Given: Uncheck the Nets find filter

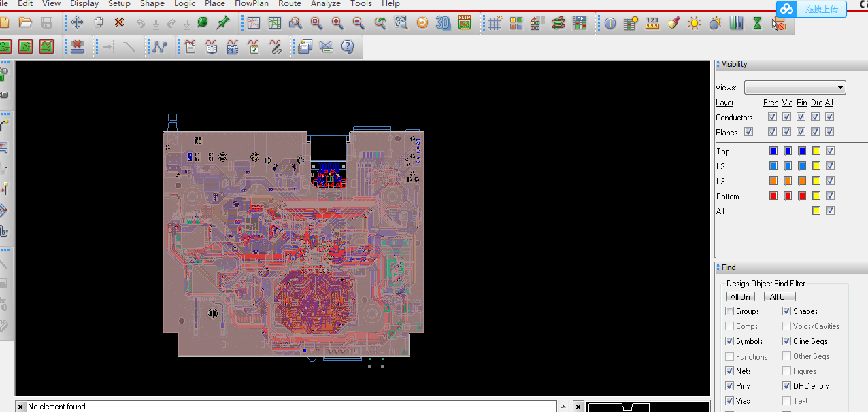Looking at the screenshot, I should (730, 371).
